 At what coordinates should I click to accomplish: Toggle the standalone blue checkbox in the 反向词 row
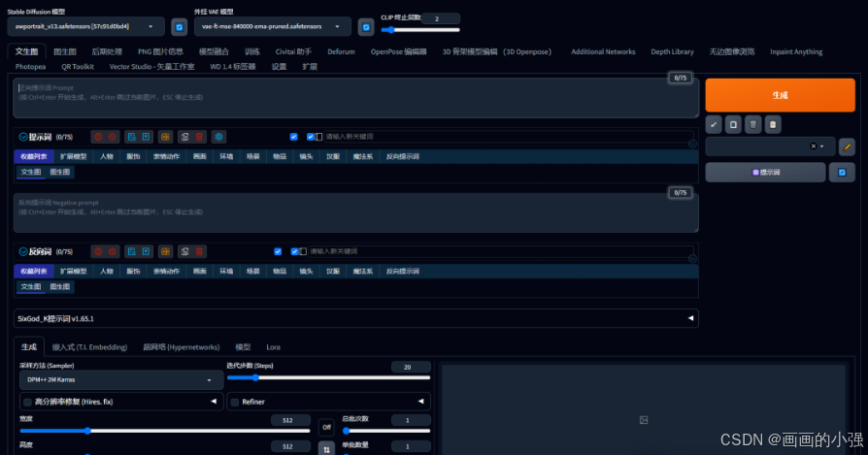278,251
